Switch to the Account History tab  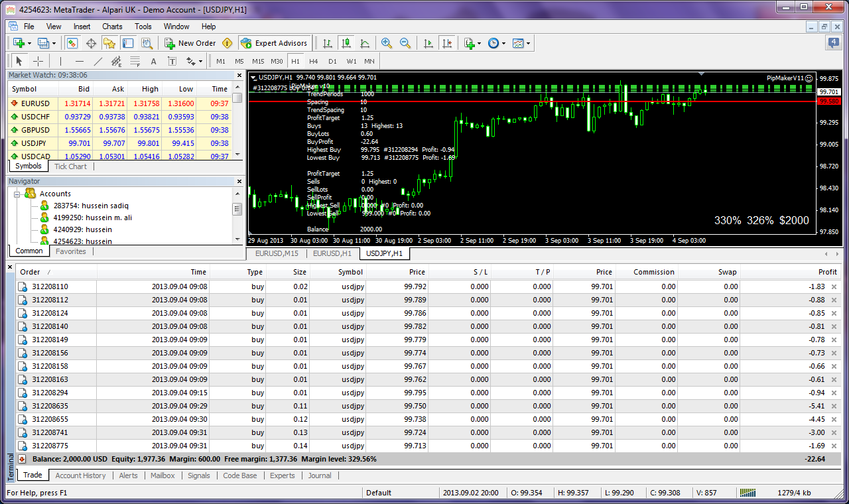tap(80, 475)
